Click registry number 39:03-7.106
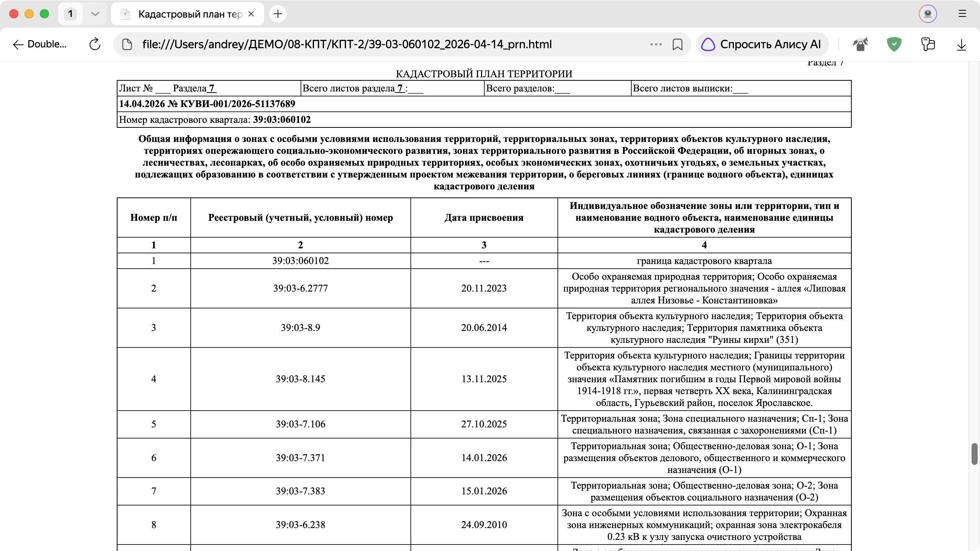980x551 pixels. tap(301, 424)
